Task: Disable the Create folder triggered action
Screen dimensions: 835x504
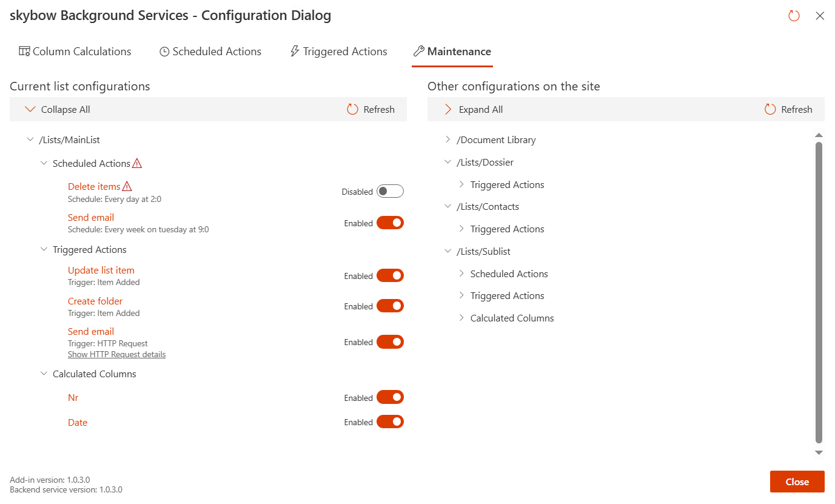Action: coord(390,306)
